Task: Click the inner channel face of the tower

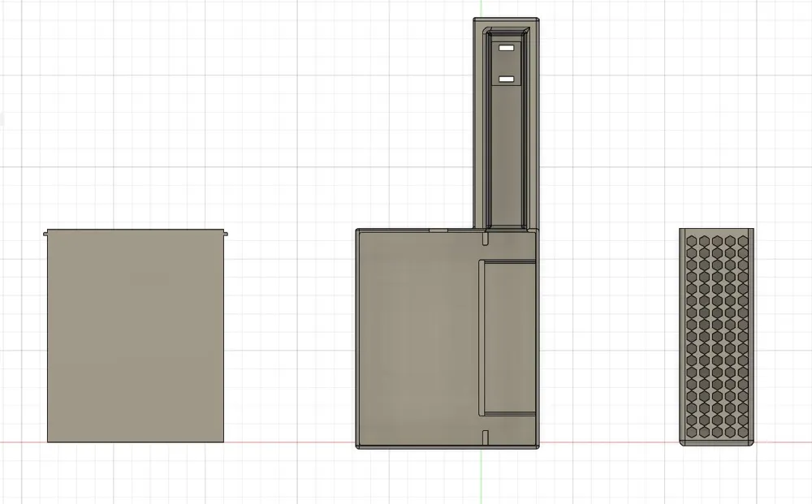Action: tap(506, 155)
